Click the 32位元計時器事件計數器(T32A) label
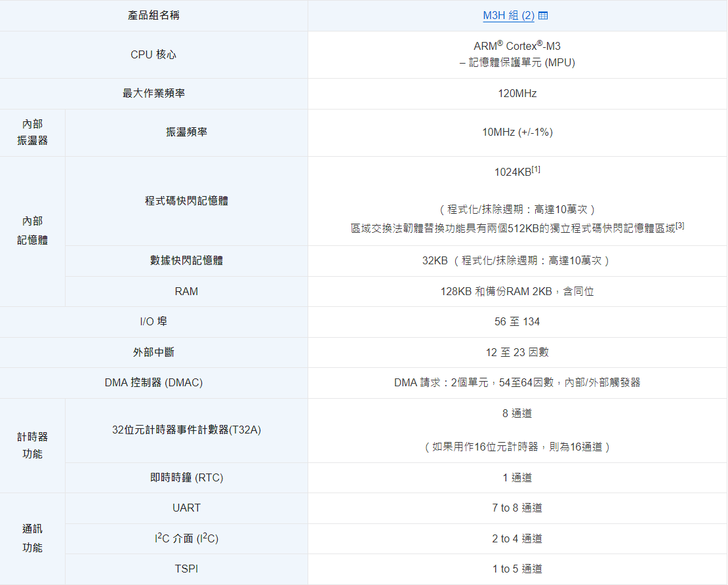 tap(186, 430)
